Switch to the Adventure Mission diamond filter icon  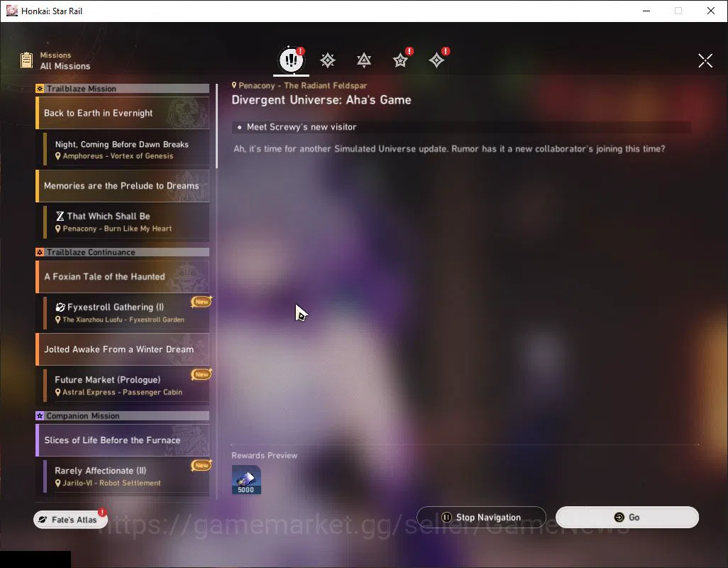[x=436, y=60]
